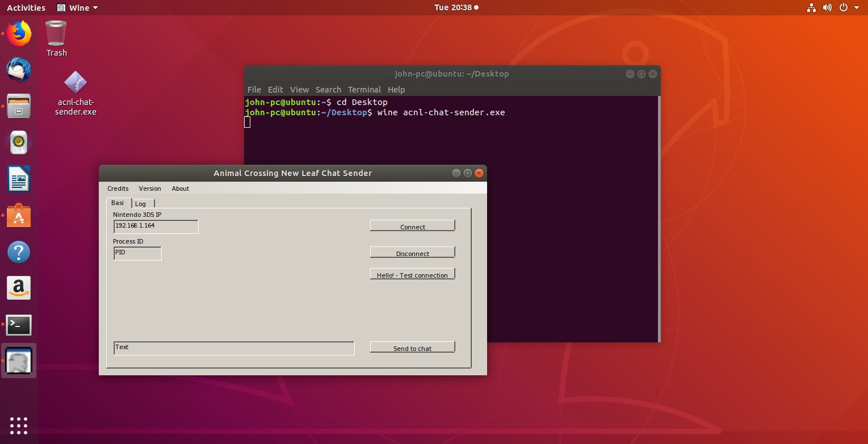The width and height of the screenshot is (868, 444).
Task: Open the Credits menu in Chat Sender
Action: click(118, 189)
